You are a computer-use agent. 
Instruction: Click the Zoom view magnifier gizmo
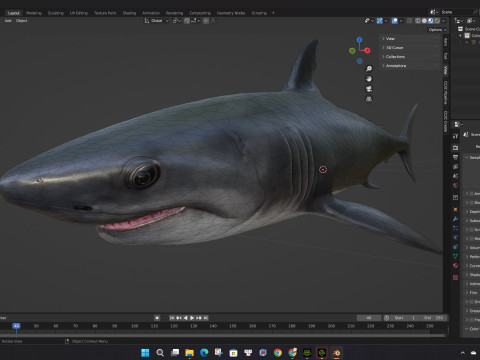pos(369,69)
